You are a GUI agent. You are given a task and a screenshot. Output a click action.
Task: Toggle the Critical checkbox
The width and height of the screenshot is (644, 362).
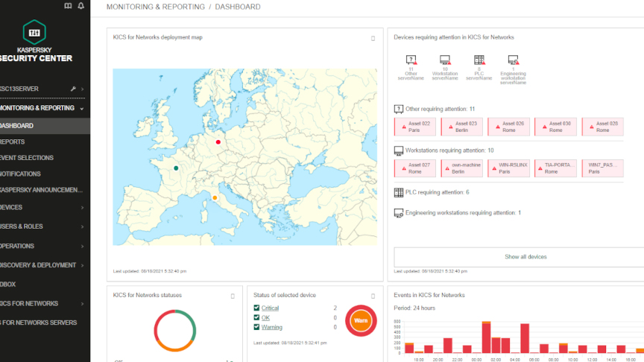(256, 308)
